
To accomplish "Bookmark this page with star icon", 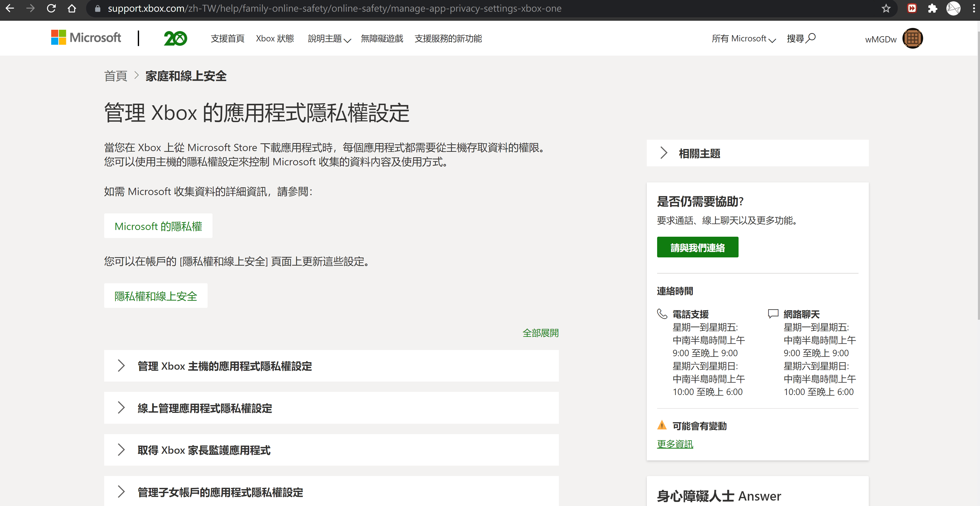I will coord(886,8).
